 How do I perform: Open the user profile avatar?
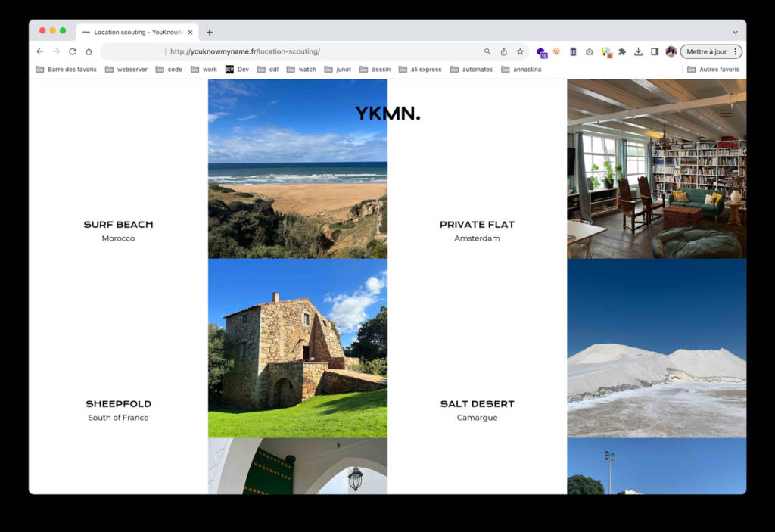point(671,51)
